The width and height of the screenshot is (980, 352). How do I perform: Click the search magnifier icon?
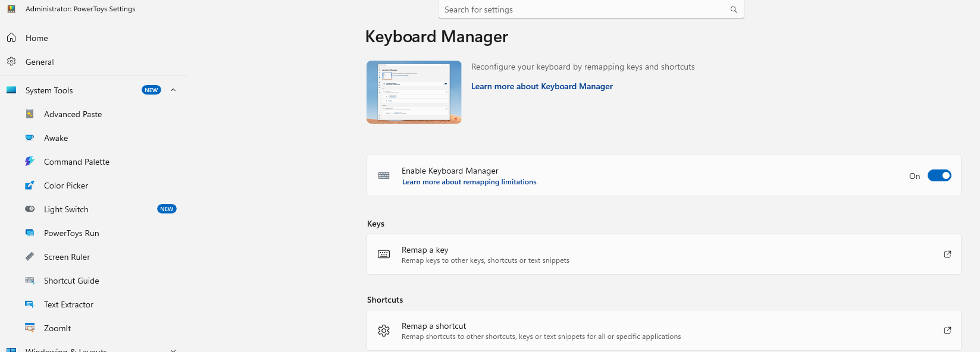(x=734, y=10)
